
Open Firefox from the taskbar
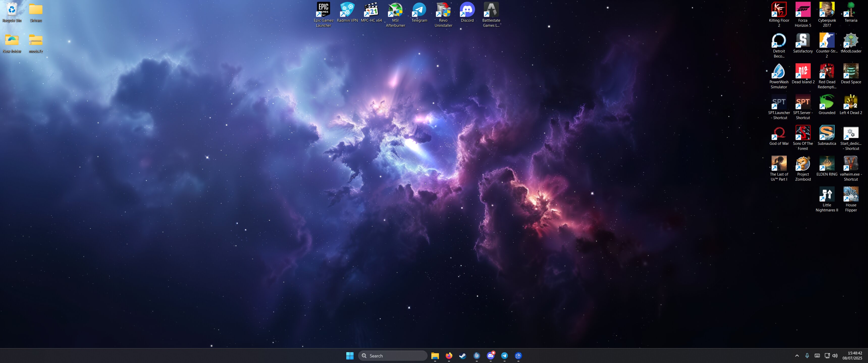(x=449, y=356)
